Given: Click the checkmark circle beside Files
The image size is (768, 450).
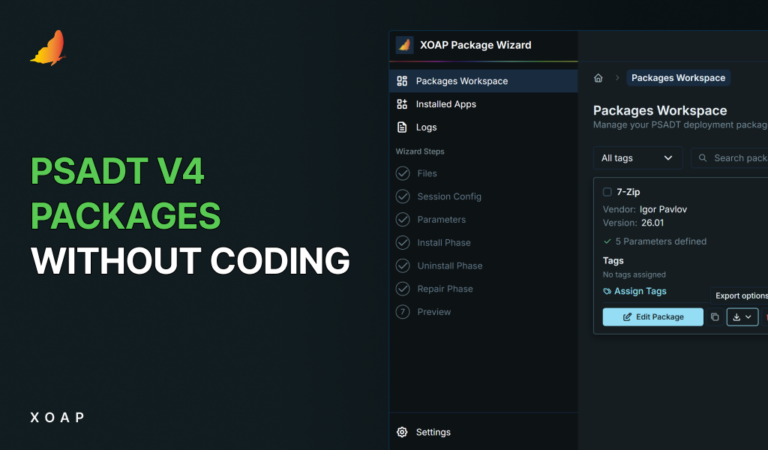Looking at the screenshot, I should 403,173.
